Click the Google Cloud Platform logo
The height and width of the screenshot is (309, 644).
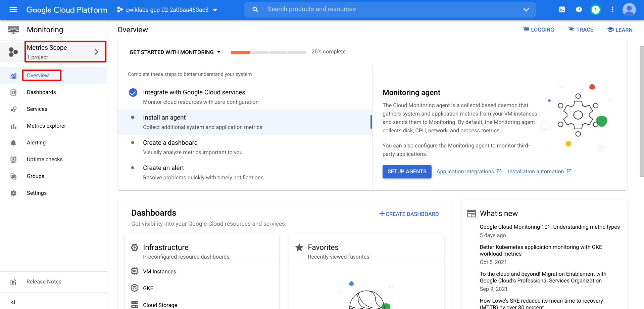[x=67, y=10]
